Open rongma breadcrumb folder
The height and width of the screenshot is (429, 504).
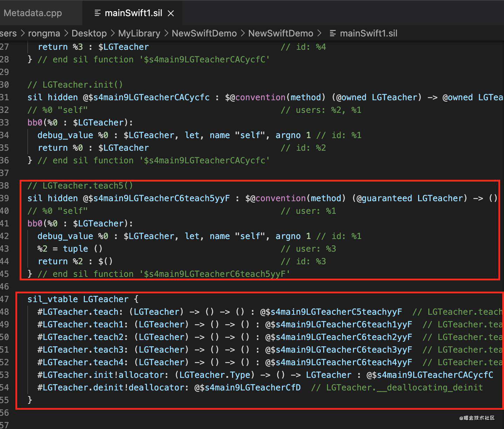coord(44,33)
